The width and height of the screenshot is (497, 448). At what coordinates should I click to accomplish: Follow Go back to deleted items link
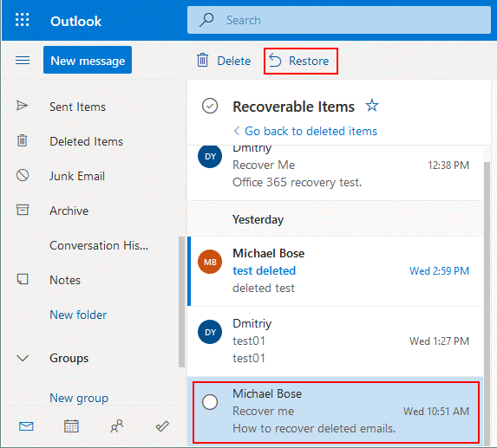click(311, 131)
